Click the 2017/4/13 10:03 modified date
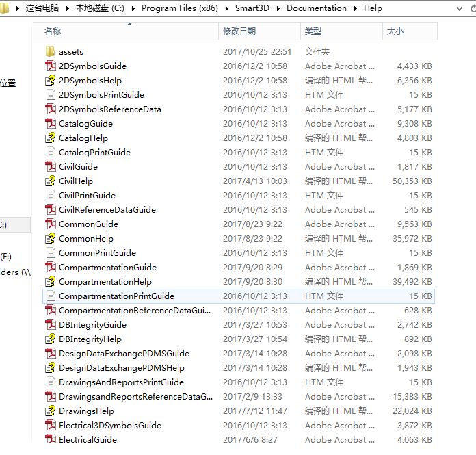 pos(255,181)
